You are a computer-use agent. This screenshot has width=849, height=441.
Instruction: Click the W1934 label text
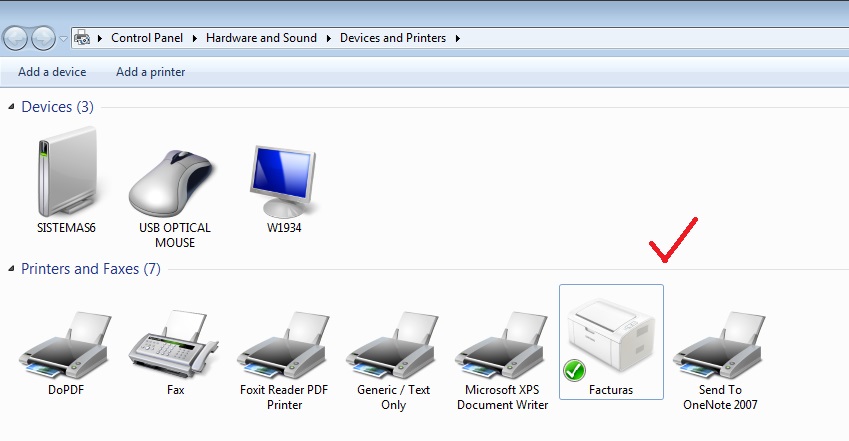[x=284, y=228]
